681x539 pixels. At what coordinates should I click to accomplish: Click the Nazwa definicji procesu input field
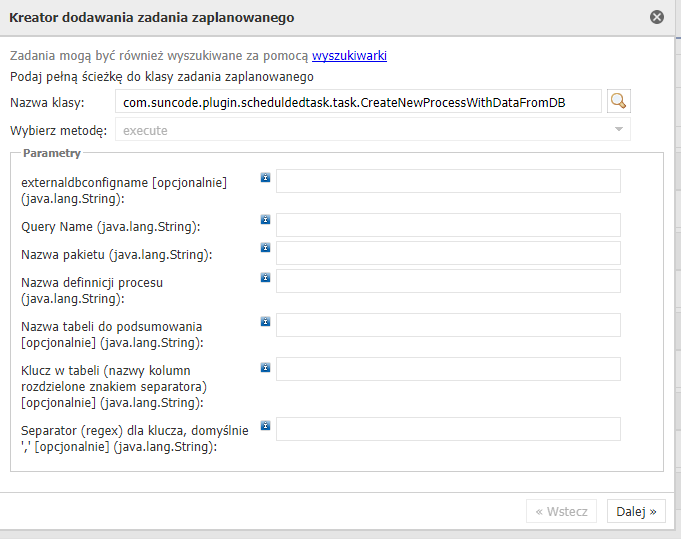click(x=448, y=281)
